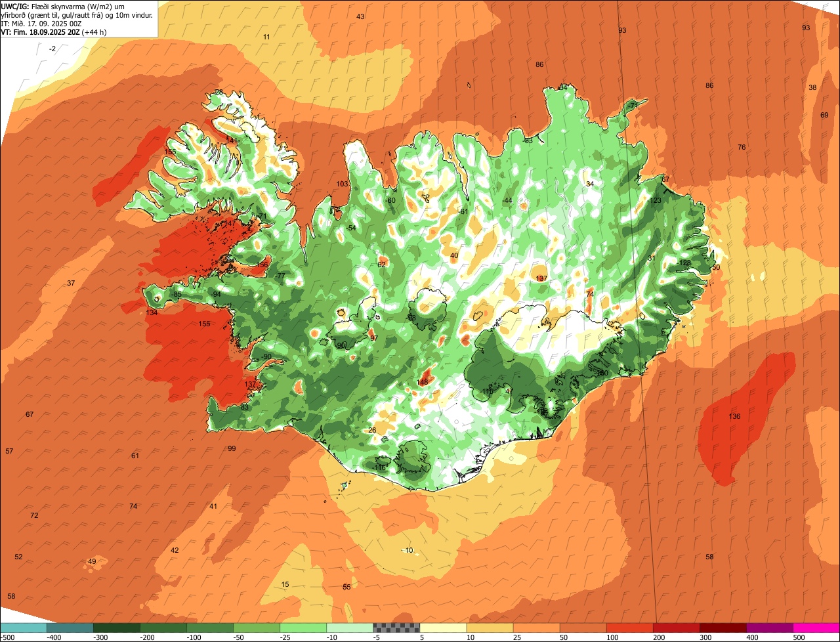The height and width of the screenshot is (642, 840).
Task: Click the '-500' legend label
Action: (x=7, y=637)
